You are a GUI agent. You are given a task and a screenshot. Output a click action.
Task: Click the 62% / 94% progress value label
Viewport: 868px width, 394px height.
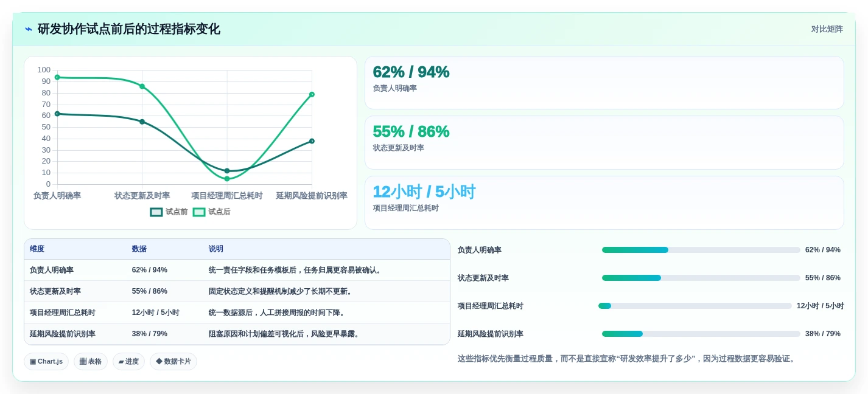click(823, 250)
